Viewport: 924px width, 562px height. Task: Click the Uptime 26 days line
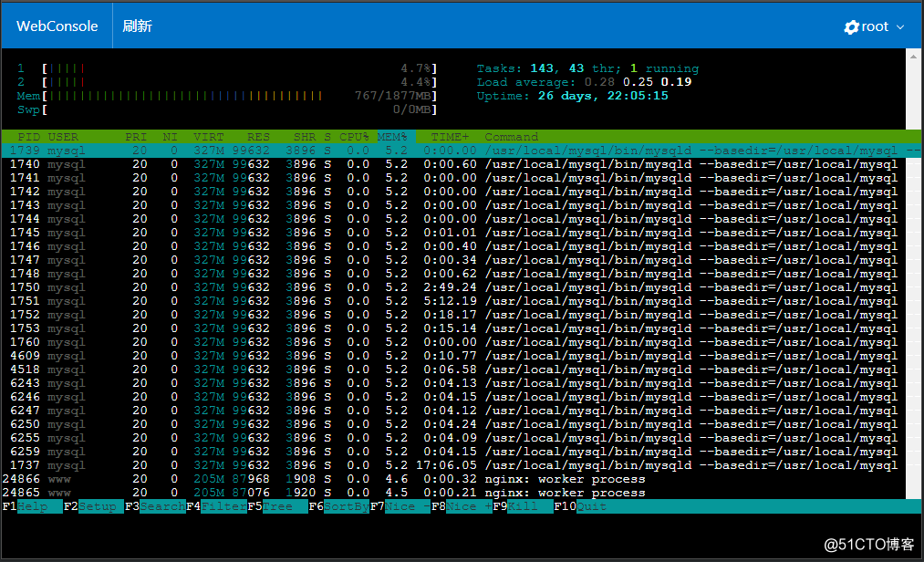(572, 96)
